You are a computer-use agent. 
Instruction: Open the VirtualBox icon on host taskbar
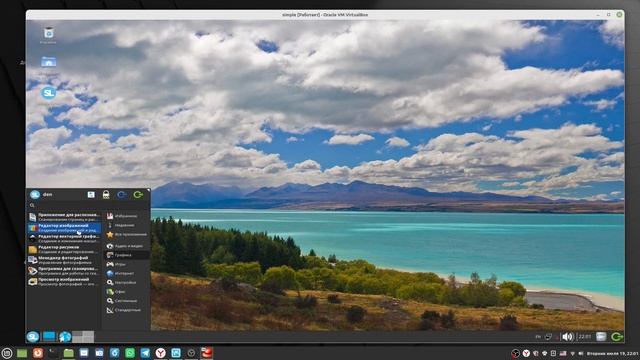[176, 353]
